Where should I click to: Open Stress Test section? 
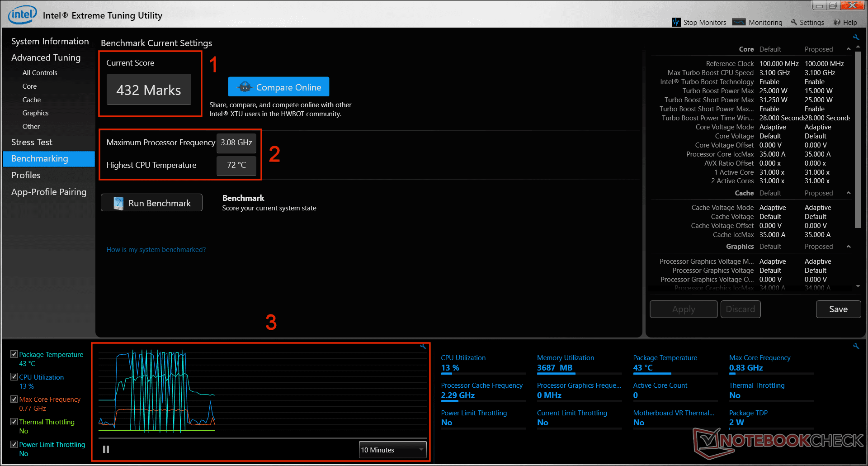(32, 142)
